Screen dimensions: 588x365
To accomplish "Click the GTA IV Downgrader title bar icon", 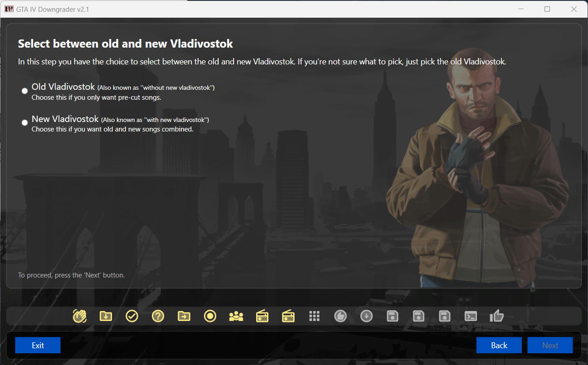I will click(9, 9).
